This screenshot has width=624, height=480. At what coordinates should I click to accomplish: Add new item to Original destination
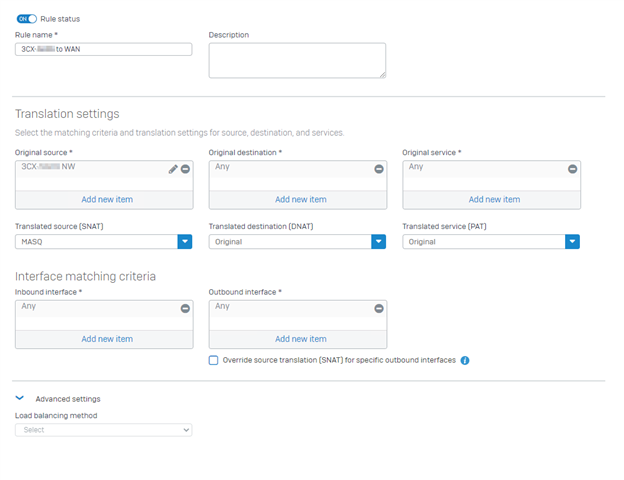click(x=301, y=199)
